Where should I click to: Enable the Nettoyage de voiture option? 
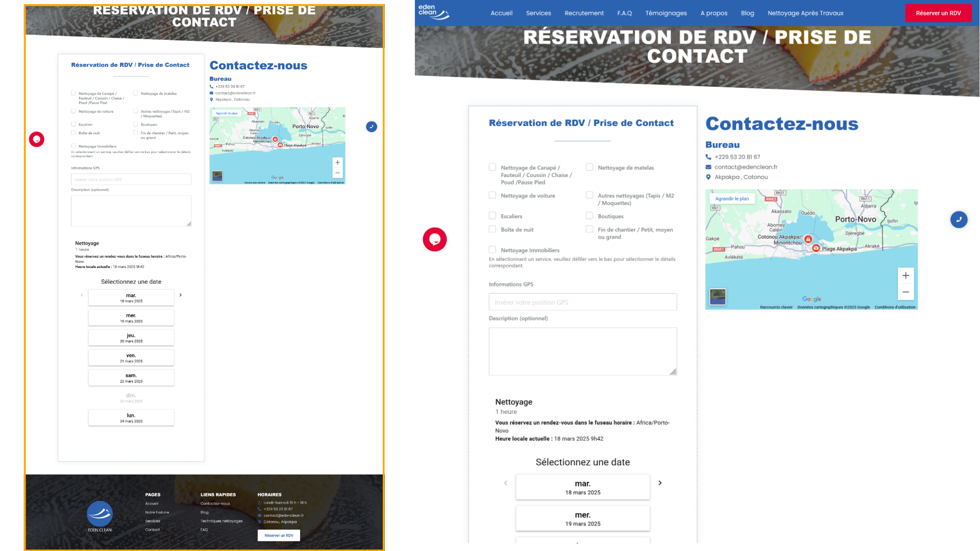(493, 195)
